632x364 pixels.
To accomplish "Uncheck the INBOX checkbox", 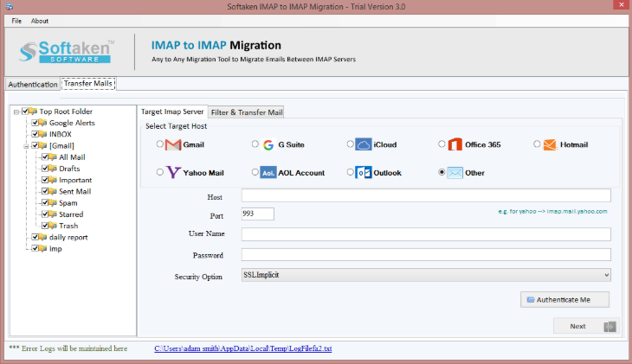I will point(35,134).
